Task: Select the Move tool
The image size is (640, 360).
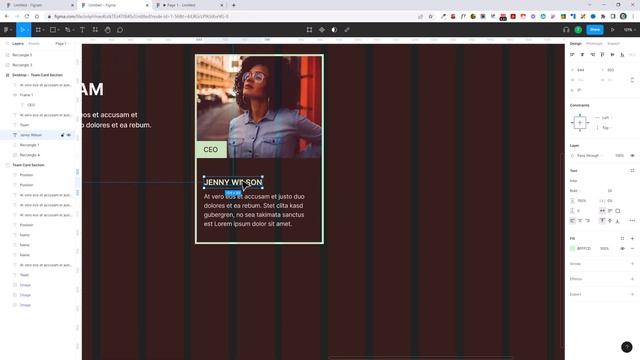Action: [x=22, y=29]
